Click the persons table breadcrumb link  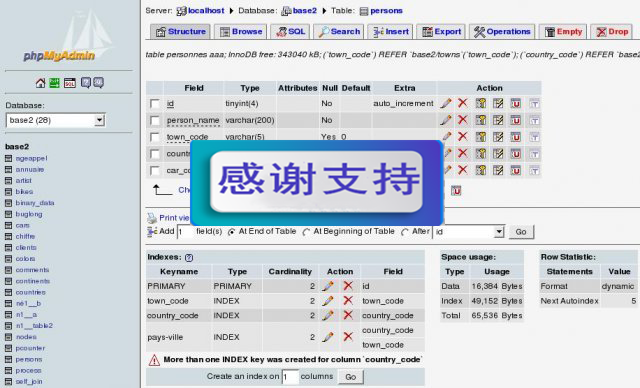(386, 11)
